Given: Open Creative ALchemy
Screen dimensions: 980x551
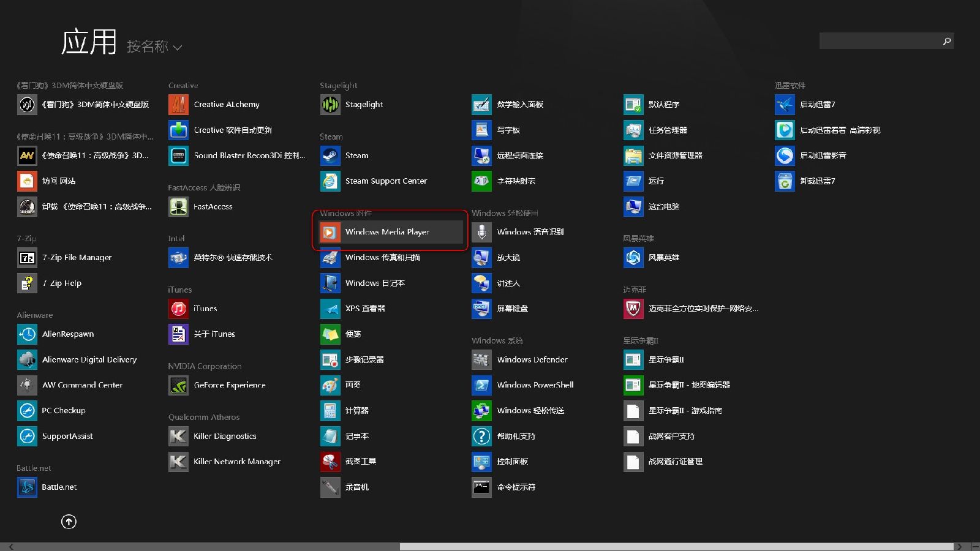Looking at the screenshot, I should coord(214,105).
